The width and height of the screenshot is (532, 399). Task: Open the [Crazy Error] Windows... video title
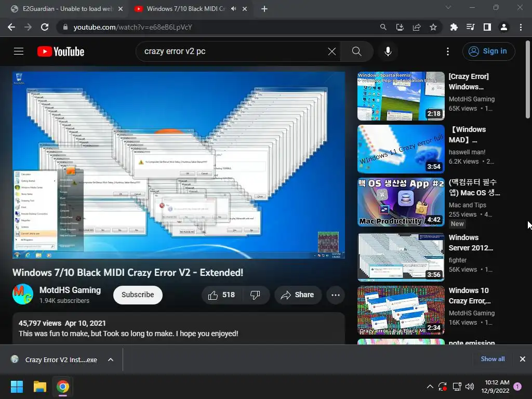pos(469,82)
